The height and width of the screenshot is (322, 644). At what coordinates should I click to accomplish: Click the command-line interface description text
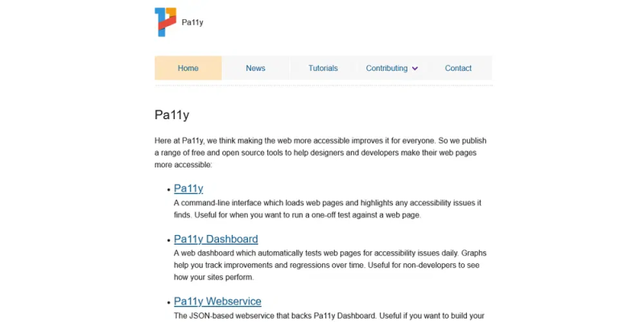point(328,209)
